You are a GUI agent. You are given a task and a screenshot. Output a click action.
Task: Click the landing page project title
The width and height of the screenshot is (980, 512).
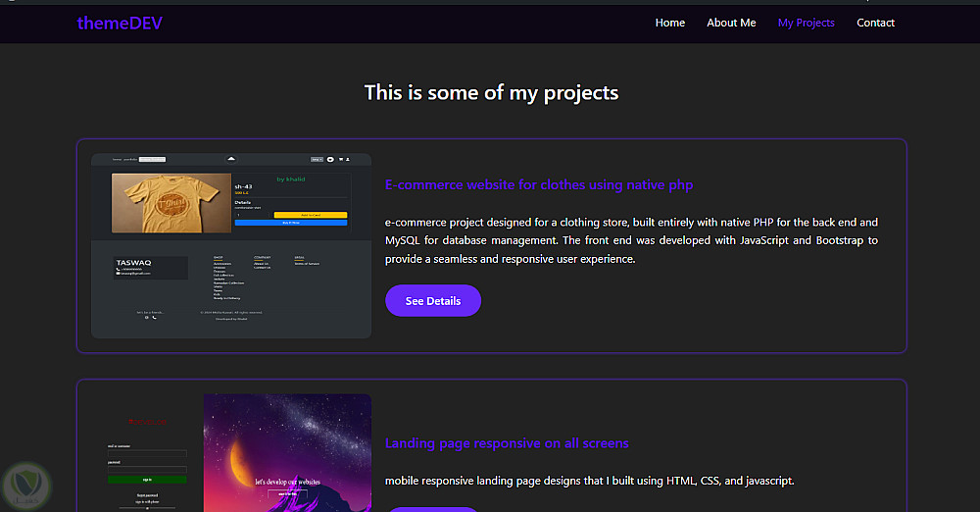507,443
